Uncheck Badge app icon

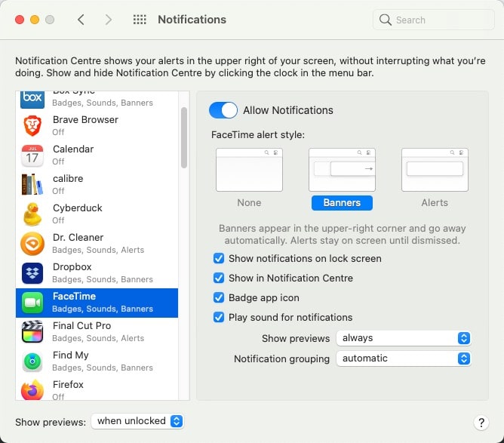click(x=219, y=297)
